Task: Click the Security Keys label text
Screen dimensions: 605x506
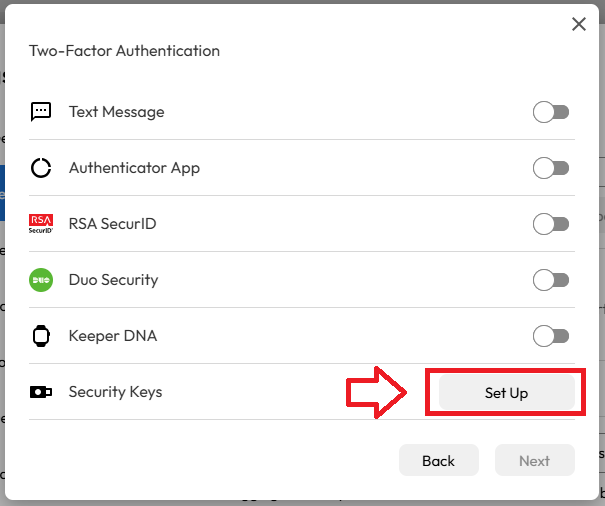Action: coord(115,392)
